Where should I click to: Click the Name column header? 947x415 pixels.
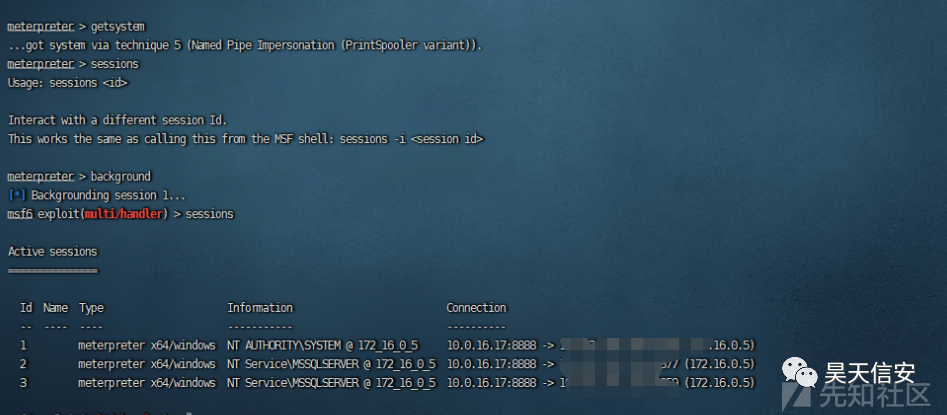pos(56,307)
